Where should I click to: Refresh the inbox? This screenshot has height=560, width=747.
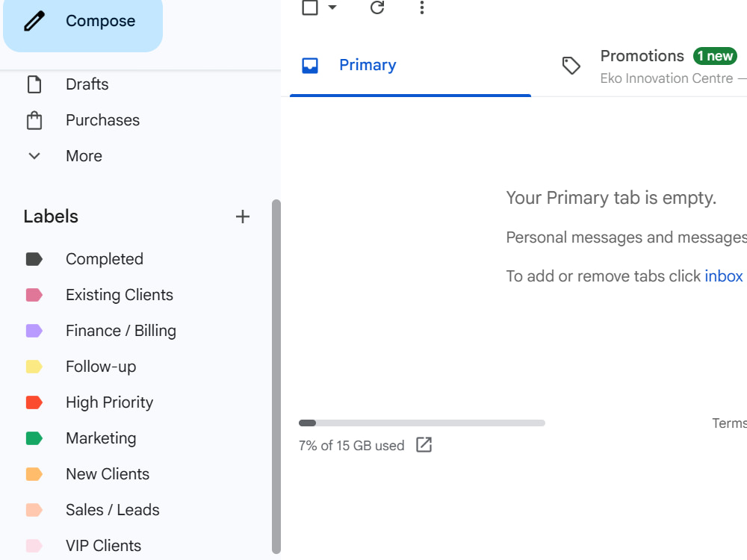377,7
